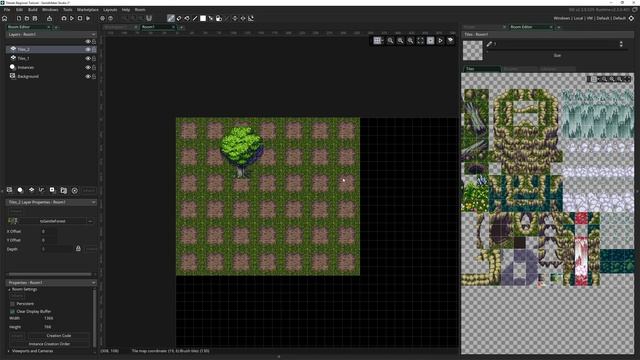640x360 pixels.
Task: Create a new layer folder
Action: (x=64, y=190)
